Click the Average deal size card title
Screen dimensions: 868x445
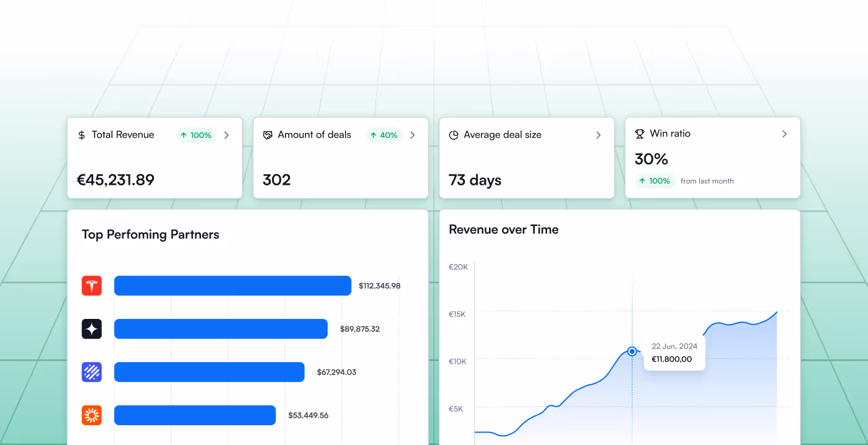pyautogui.click(x=503, y=135)
